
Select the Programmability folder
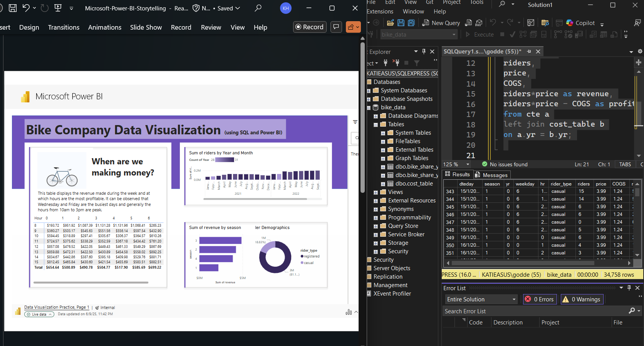click(x=409, y=217)
